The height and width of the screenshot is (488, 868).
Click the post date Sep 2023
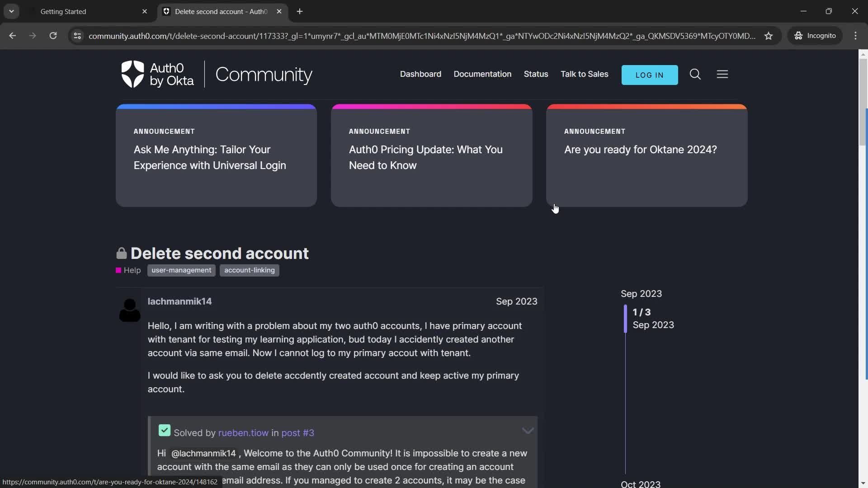(517, 301)
